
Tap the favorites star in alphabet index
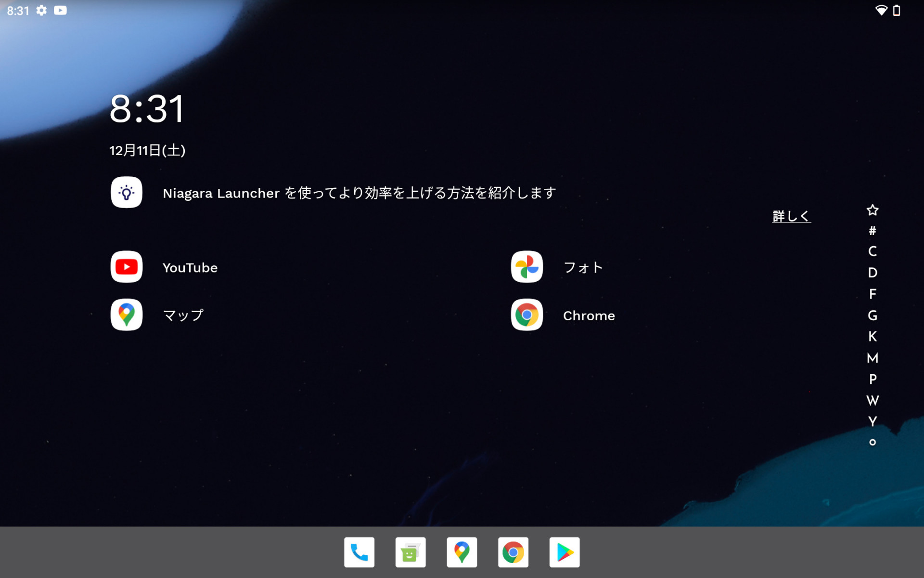(873, 210)
